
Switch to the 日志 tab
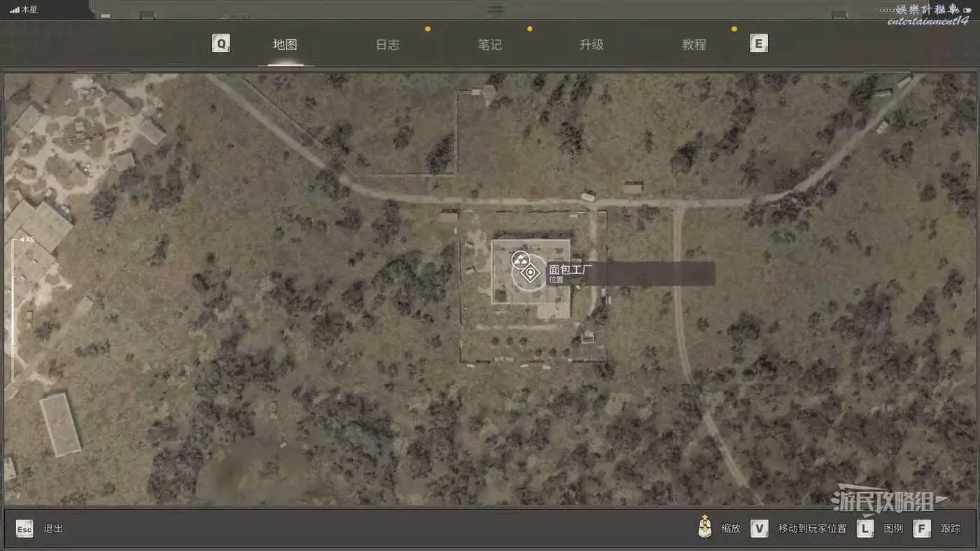(x=387, y=45)
